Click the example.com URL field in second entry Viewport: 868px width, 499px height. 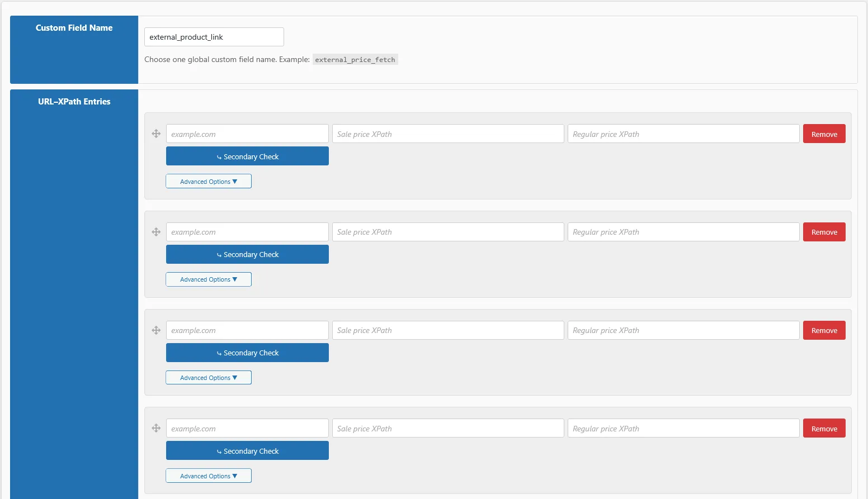coord(247,232)
